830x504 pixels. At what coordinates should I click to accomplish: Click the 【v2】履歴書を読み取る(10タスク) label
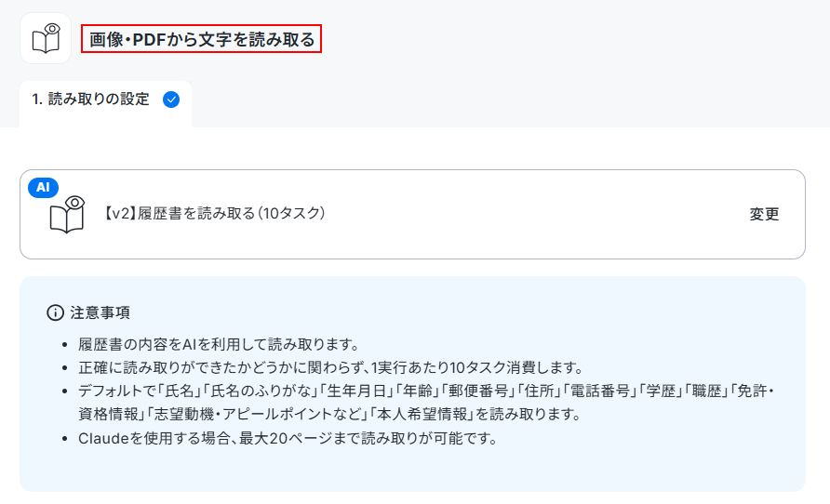213,213
